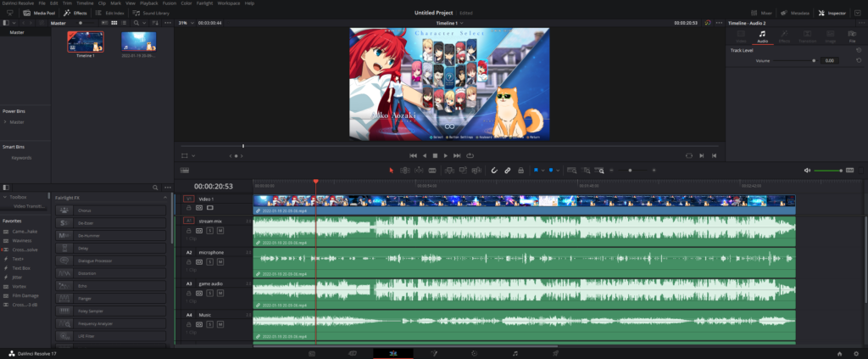Select the Frequency Analyzer effect
868x359 pixels.
[x=111, y=323]
